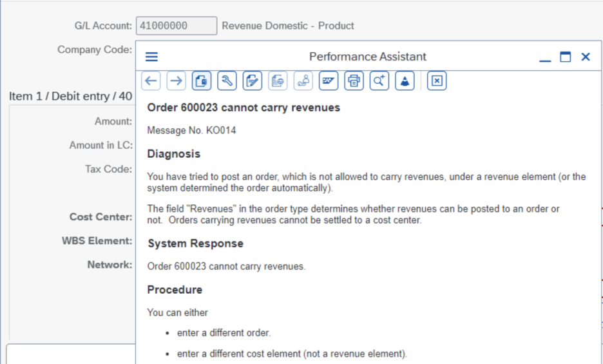Click the Forward arrow in help toolbar

pyautogui.click(x=176, y=81)
